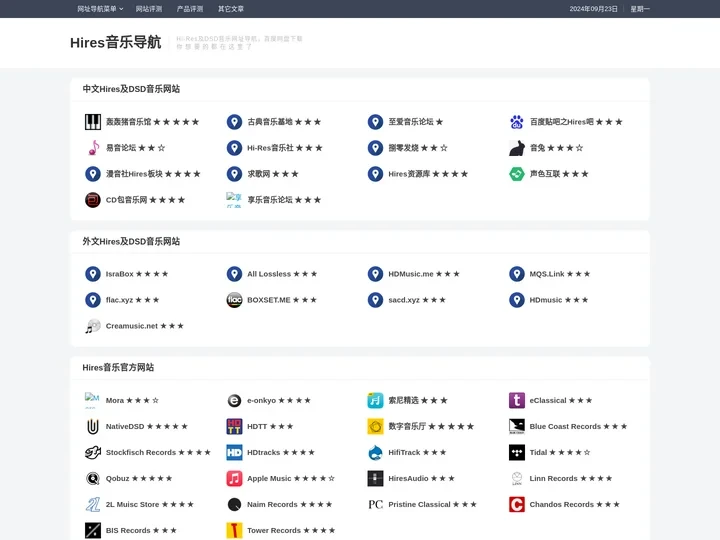Click the 外文Hires及DSD音乐网站 section heading
Screen dimensions: 720x540
click(131, 242)
